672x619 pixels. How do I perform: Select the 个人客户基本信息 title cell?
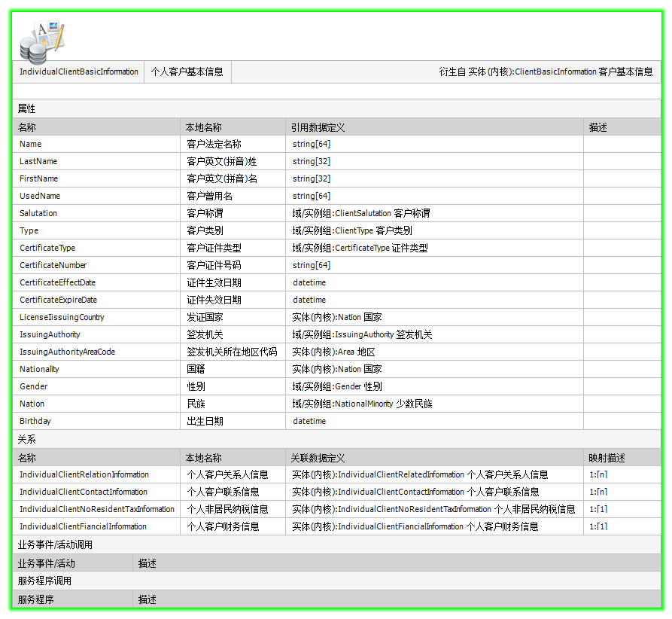point(187,72)
